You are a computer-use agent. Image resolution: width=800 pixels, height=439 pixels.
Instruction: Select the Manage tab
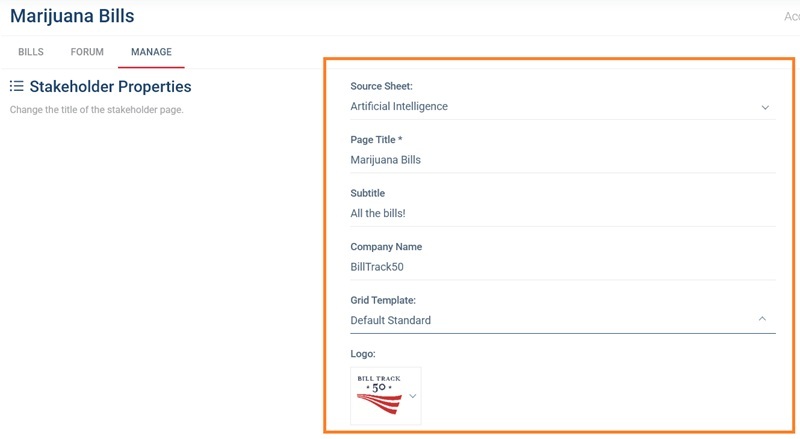[x=151, y=52]
